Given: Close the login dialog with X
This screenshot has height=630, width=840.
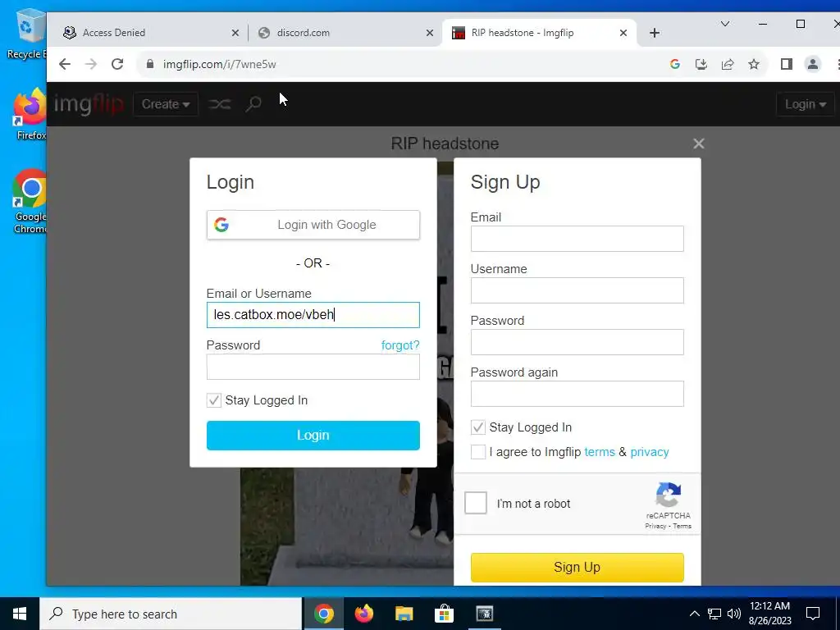Looking at the screenshot, I should click(698, 144).
